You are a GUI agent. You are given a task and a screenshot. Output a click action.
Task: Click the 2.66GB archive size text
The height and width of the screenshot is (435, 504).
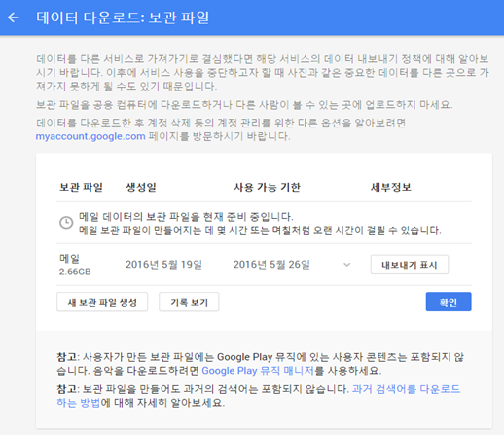coord(75,272)
